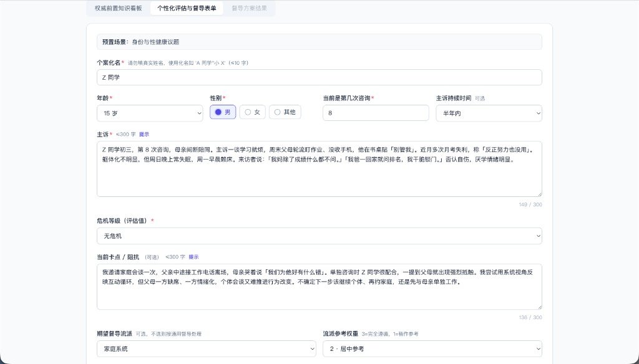
Task: Open the 督导方案结果 tab
Action: (249, 8)
